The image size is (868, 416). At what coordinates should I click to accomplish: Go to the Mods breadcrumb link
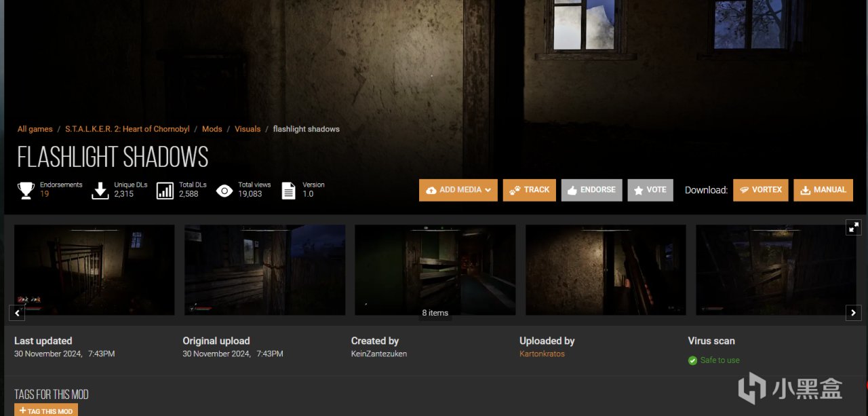pos(212,129)
